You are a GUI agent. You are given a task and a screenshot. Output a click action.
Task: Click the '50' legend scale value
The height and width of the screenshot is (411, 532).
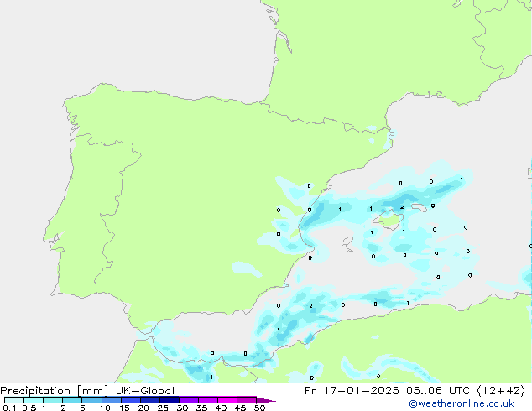[259, 408]
